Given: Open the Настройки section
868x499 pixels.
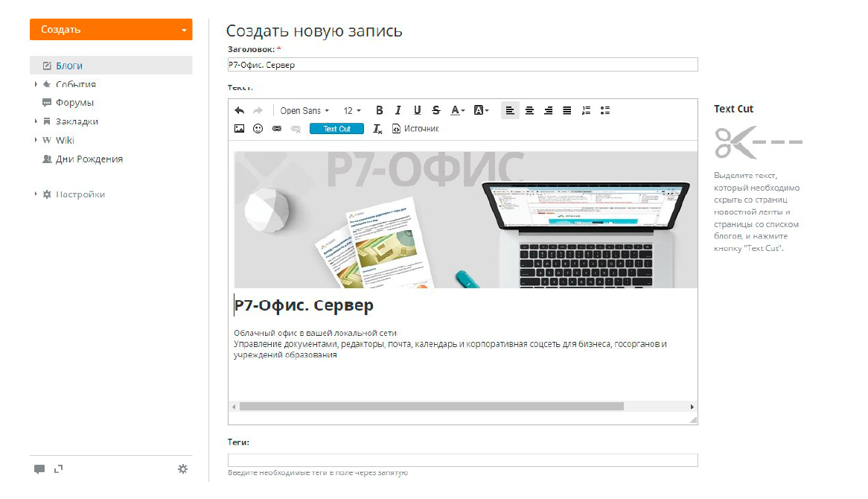Looking at the screenshot, I should pos(80,194).
